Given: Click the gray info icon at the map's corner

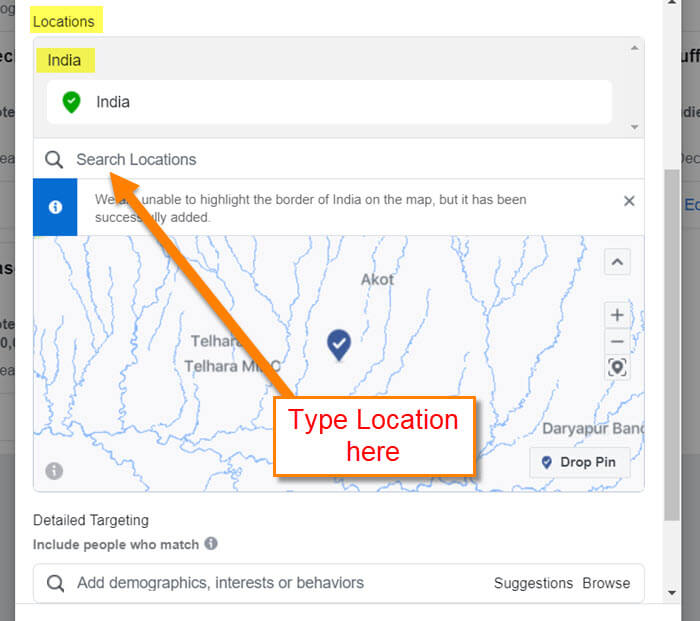Looking at the screenshot, I should 54,471.
